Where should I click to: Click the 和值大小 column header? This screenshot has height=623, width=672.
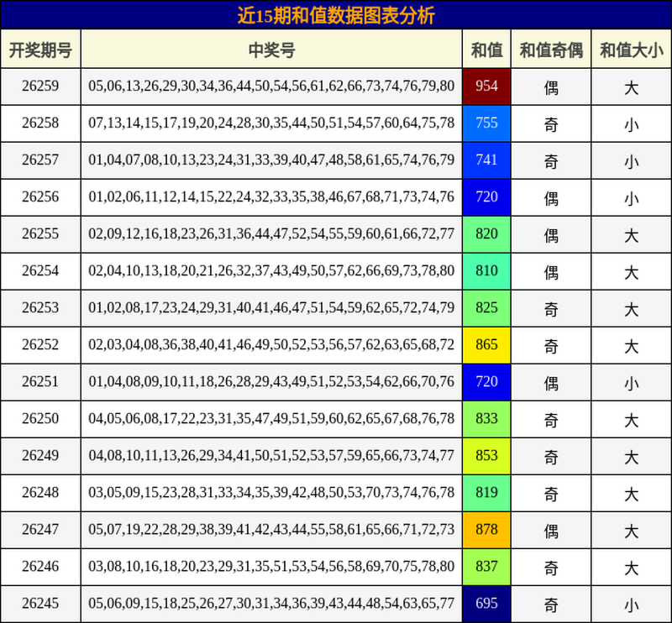click(632, 49)
